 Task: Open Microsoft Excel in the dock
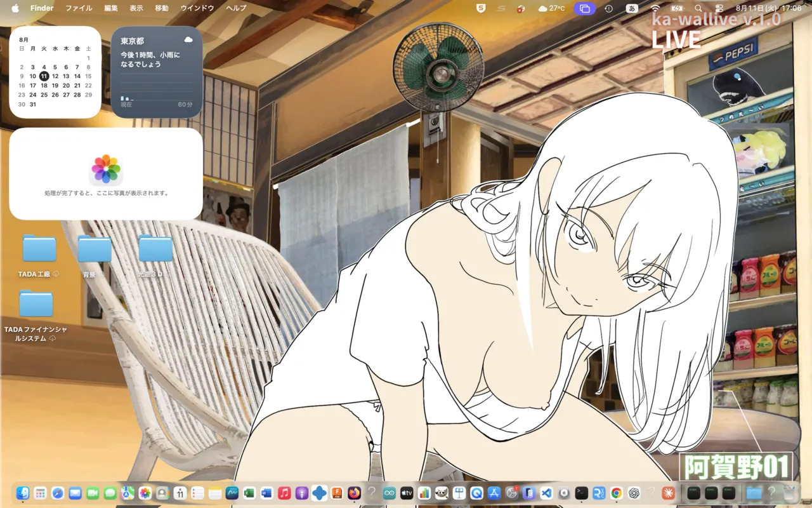pyautogui.click(x=249, y=493)
